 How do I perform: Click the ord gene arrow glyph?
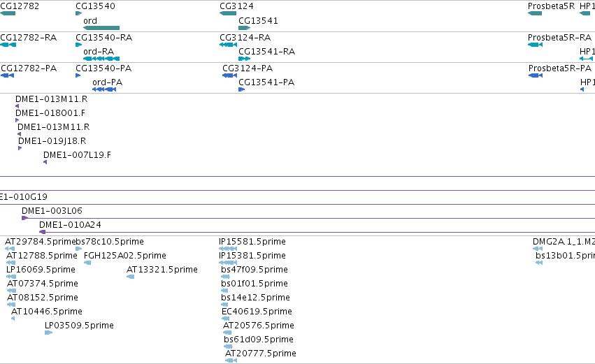point(101,28)
